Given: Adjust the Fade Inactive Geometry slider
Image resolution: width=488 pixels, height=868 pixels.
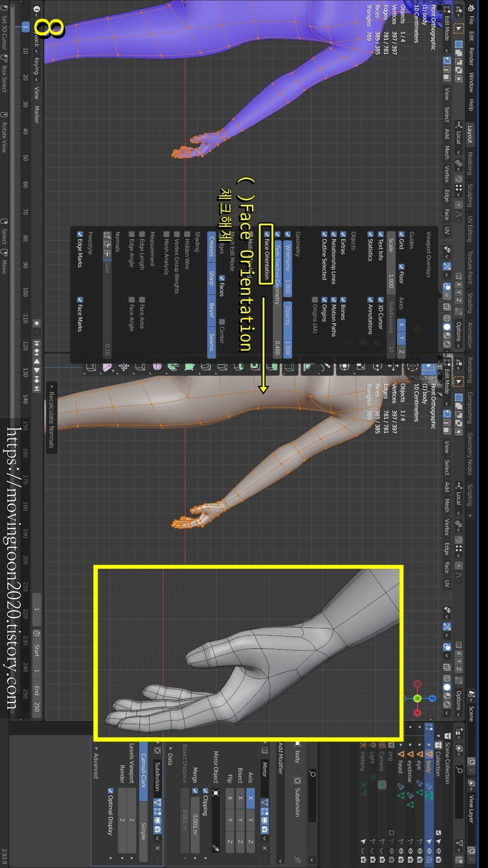Looking at the screenshot, I should click(277, 298).
